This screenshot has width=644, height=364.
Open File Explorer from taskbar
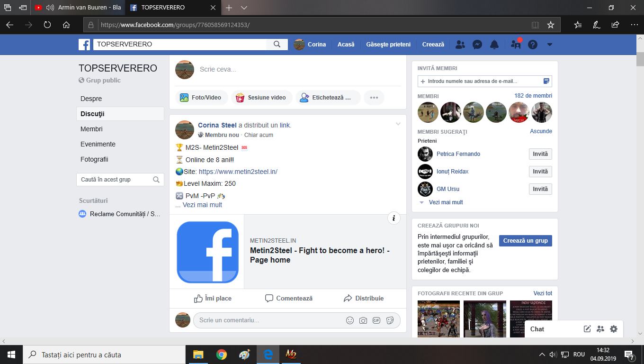(x=198, y=355)
